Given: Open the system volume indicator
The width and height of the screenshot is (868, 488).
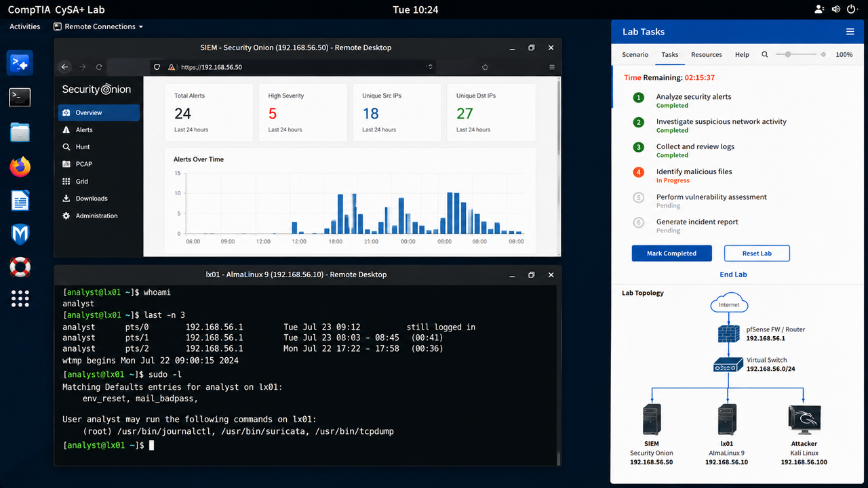Looking at the screenshot, I should [835, 9].
